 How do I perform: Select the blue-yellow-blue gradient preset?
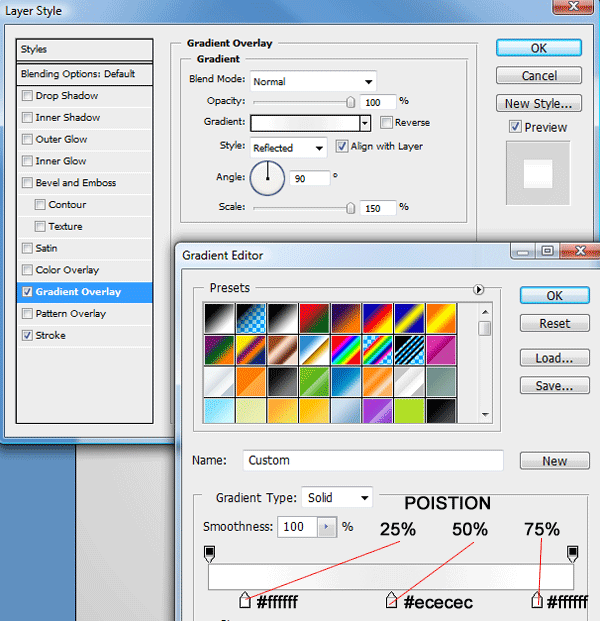pos(410,318)
